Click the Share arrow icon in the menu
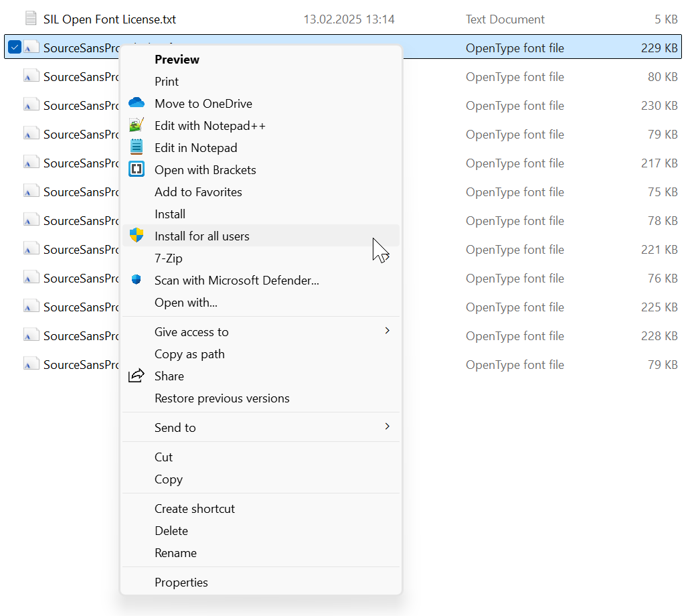 point(137,376)
